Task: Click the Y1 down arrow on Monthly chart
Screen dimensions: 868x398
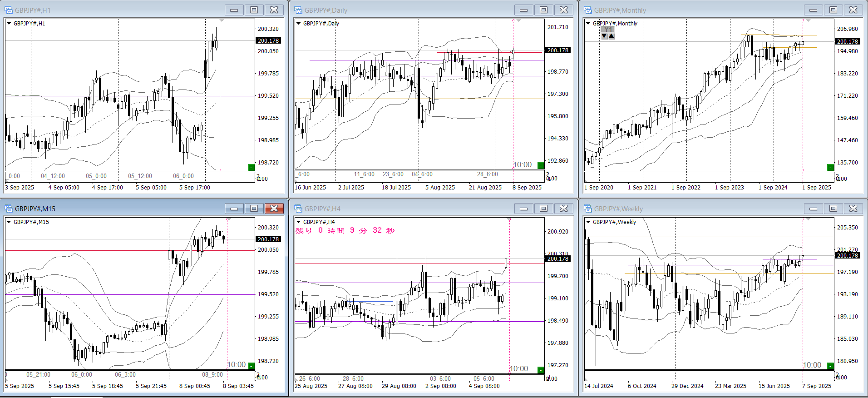Action: (x=604, y=36)
